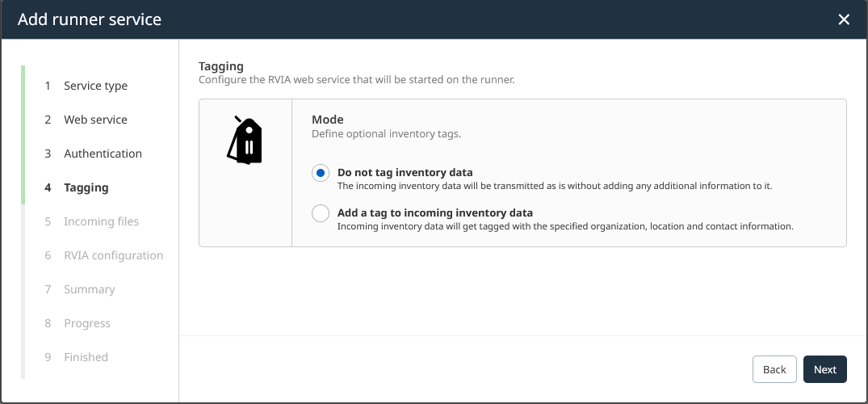Click the 'Incoming inventory data will get tagged' description
Image resolution: width=868 pixels, height=404 pixels.
565,226
